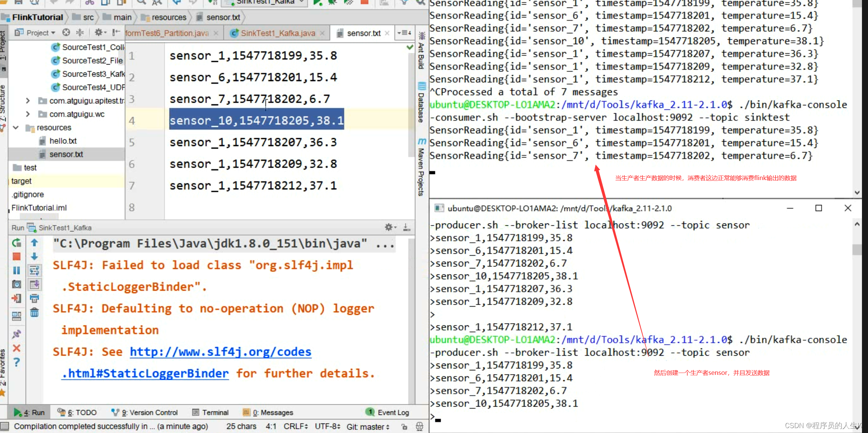This screenshot has height=433, width=868.
Task: Print the console output
Action: [34, 299]
